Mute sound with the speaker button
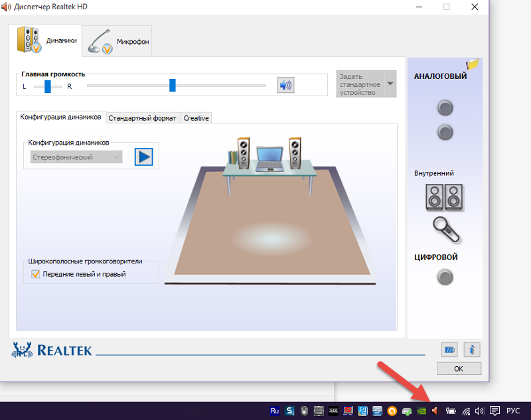The width and height of the screenshot is (531, 420). coord(285,85)
